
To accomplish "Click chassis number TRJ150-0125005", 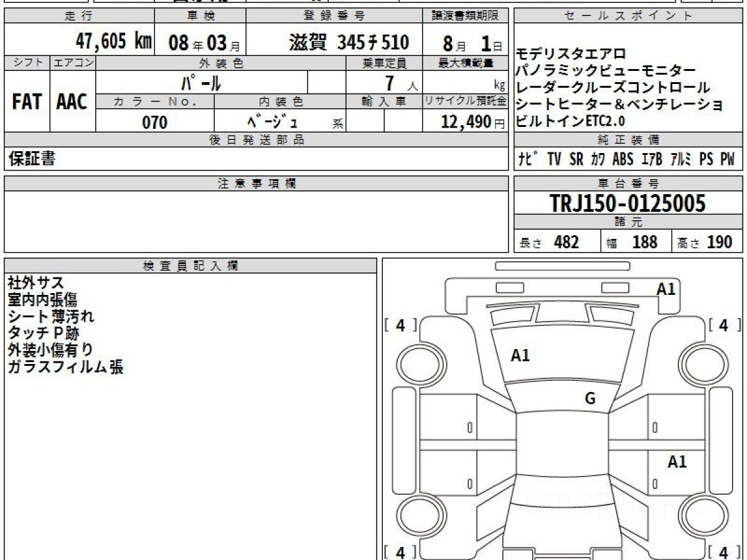I will pyautogui.click(x=628, y=203).
